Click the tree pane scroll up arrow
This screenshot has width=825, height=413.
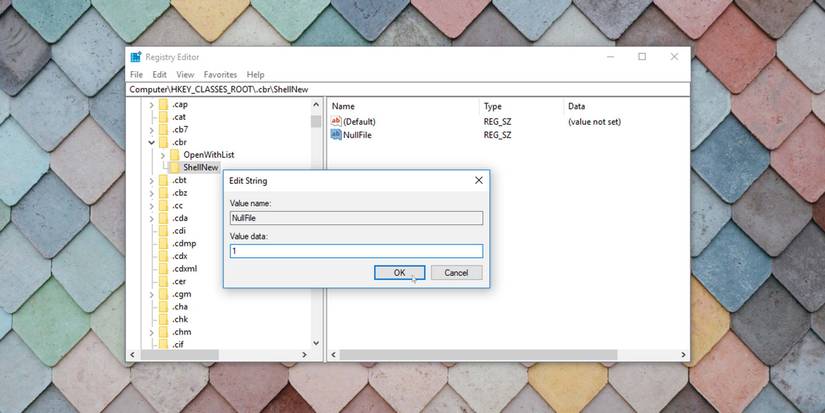coord(316,104)
